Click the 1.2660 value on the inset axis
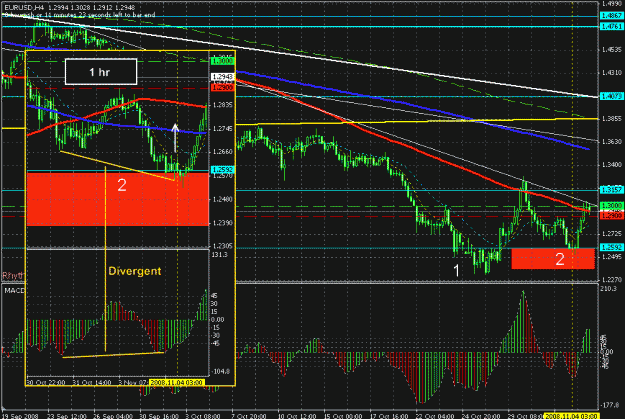625x419 pixels. coord(222,151)
